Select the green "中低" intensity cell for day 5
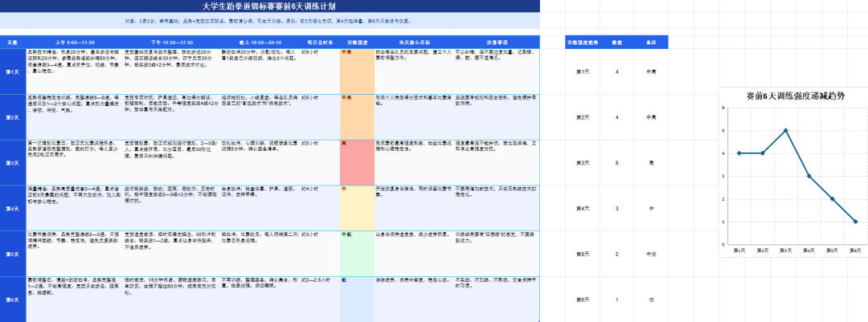 coord(357,254)
